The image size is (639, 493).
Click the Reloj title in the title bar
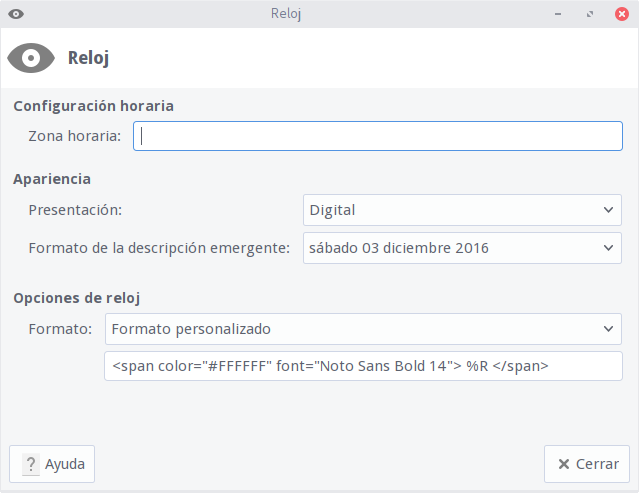286,14
